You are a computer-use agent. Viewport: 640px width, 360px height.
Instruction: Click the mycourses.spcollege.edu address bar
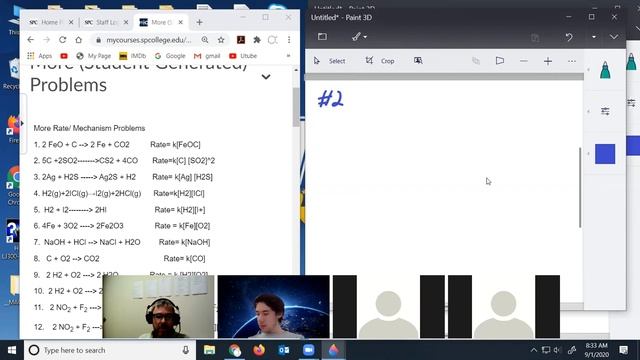[x=149, y=40]
